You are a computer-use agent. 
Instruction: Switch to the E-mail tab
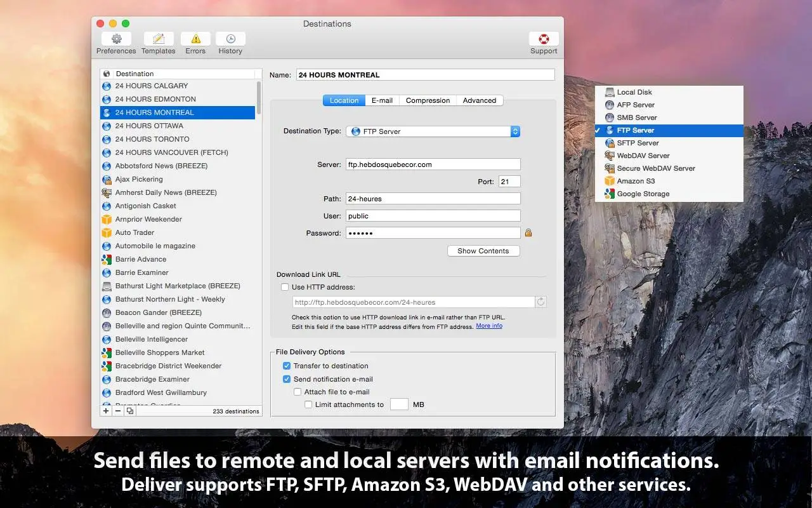(382, 100)
